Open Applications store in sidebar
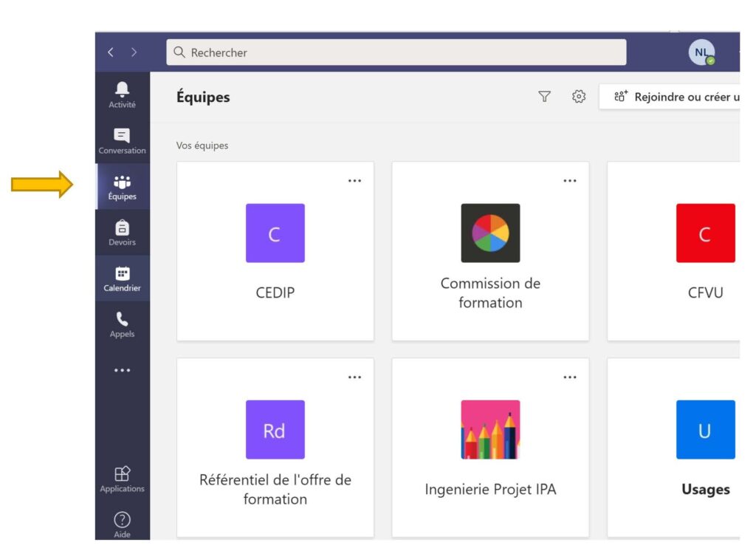The image size is (756, 551). coord(122,478)
